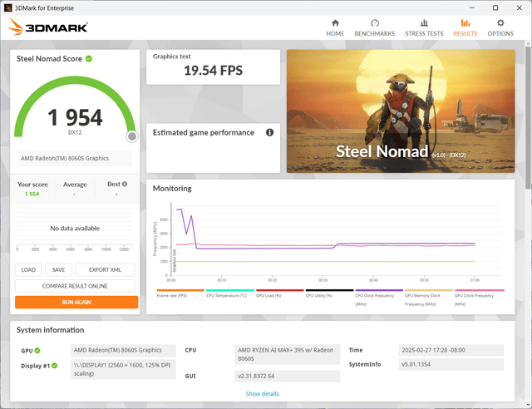The height and width of the screenshot is (409, 532).
Task: Click the GPU system information value
Action: (124, 350)
